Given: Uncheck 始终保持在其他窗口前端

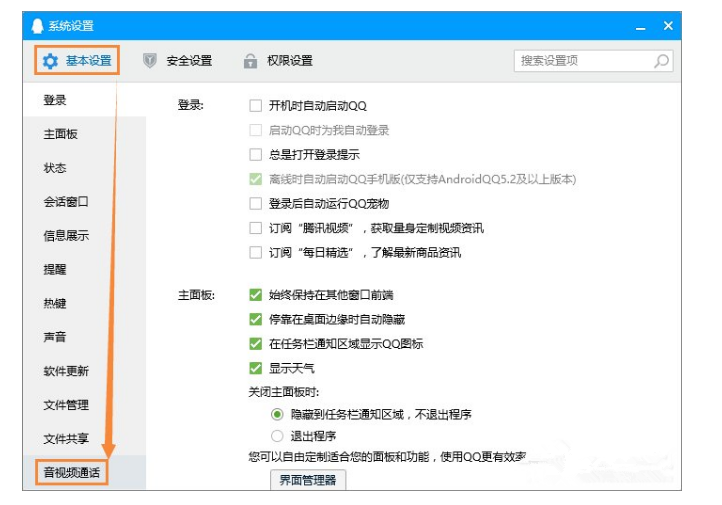Looking at the screenshot, I should pos(255,295).
